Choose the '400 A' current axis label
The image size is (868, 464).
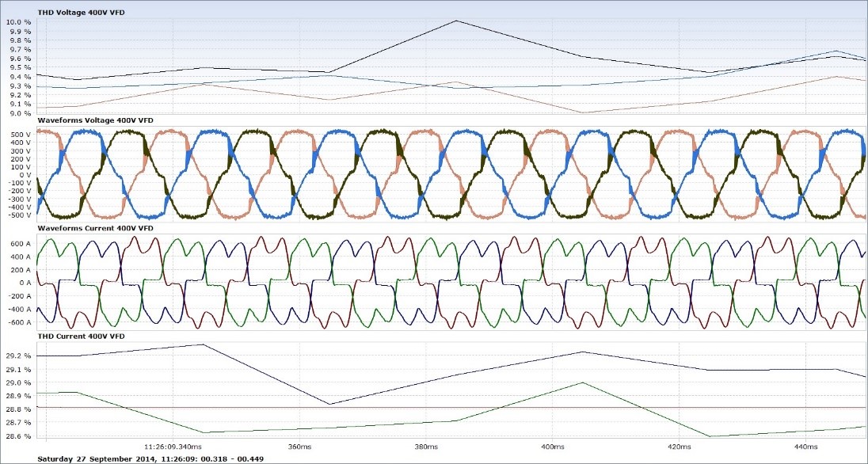click(x=21, y=257)
